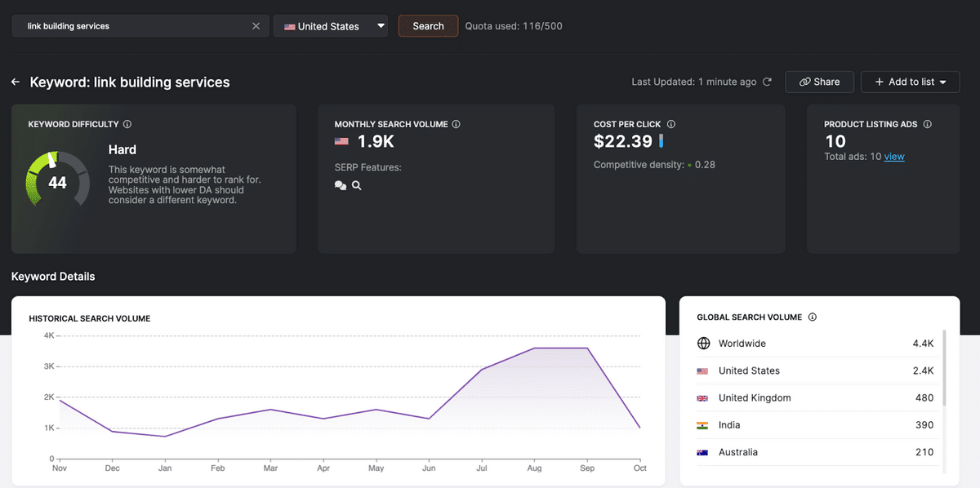Screen dimensions: 980x488
Task: Click Global Search Volume info icon
Action: [x=812, y=317]
